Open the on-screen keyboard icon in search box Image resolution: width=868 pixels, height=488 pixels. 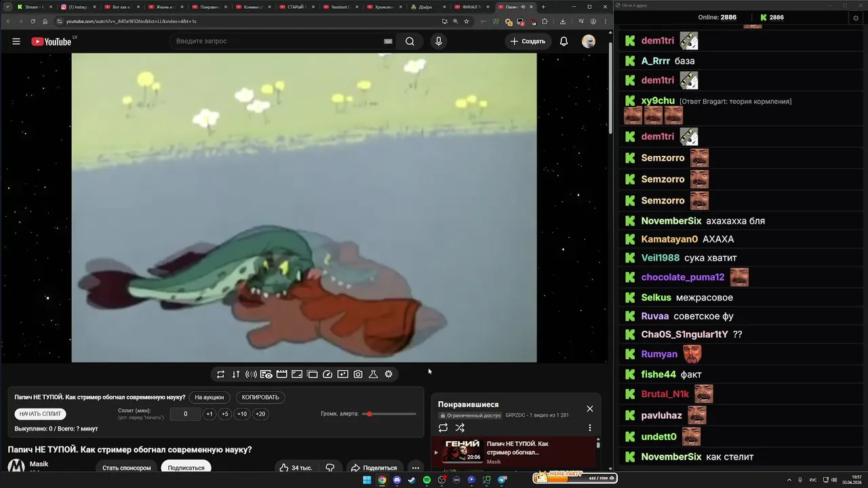click(x=388, y=41)
